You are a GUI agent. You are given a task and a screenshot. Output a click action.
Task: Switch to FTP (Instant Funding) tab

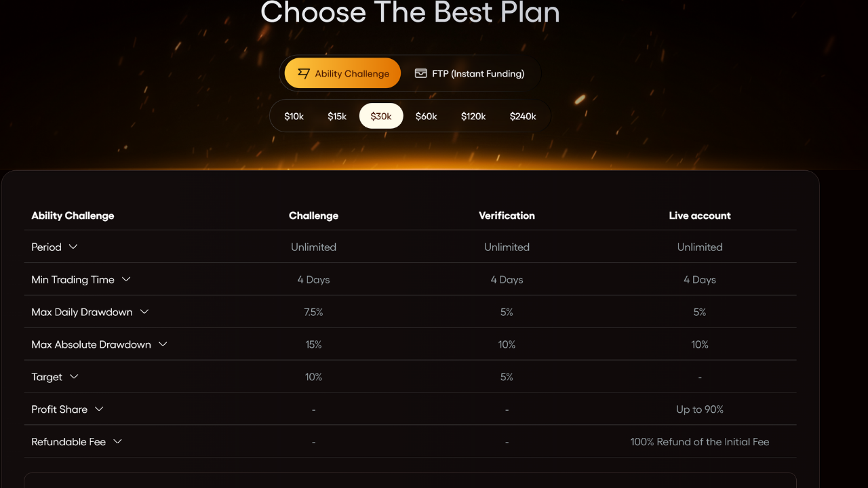pyautogui.click(x=469, y=73)
